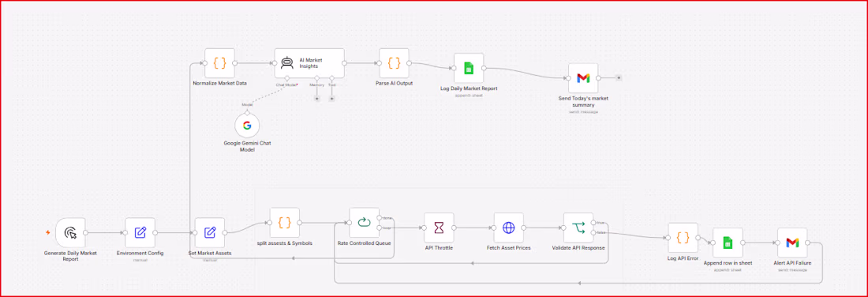Click the "API Throttle" label
868x297 pixels.
(439, 248)
